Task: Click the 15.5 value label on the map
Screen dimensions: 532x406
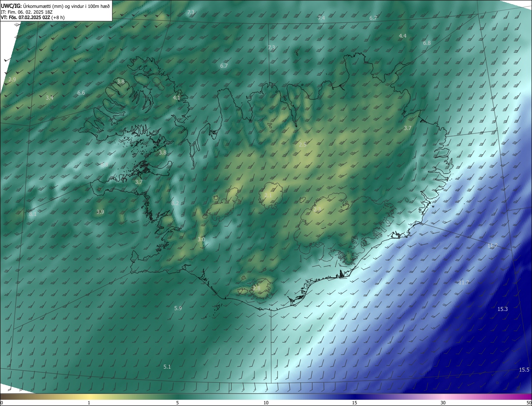Action: click(x=524, y=370)
